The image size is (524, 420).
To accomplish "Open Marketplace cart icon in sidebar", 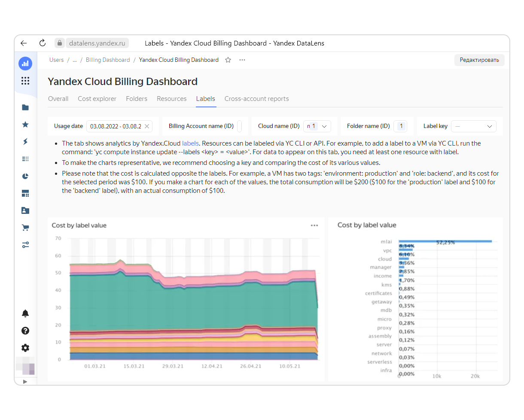I will click(x=25, y=228).
